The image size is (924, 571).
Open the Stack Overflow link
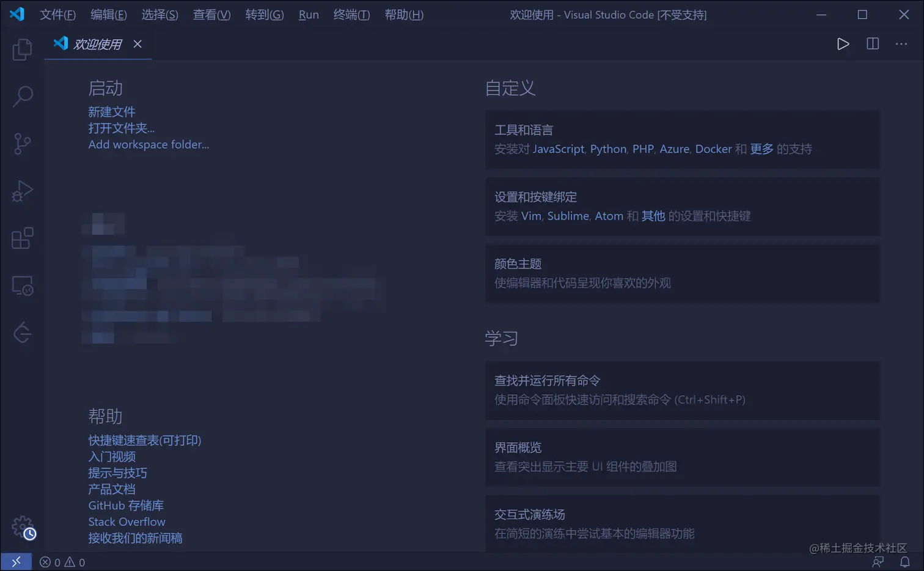click(x=127, y=521)
